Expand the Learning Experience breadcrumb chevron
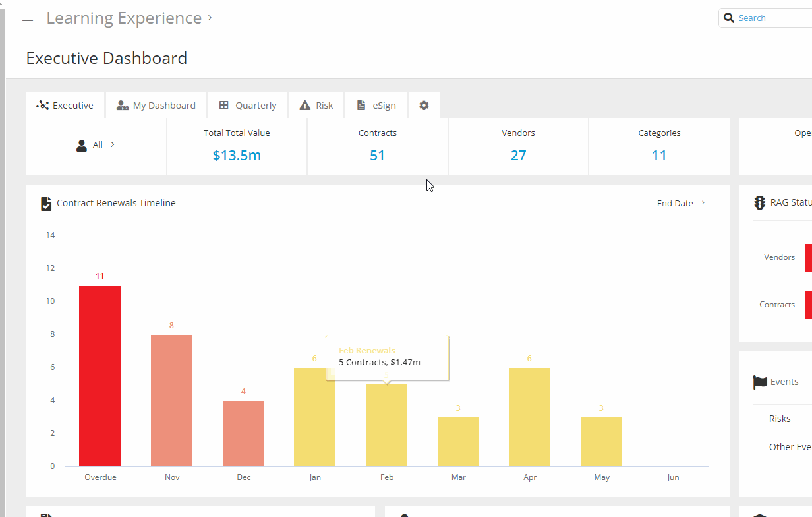Image resolution: width=812 pixels, height=517 pixels. coord(209,18)
